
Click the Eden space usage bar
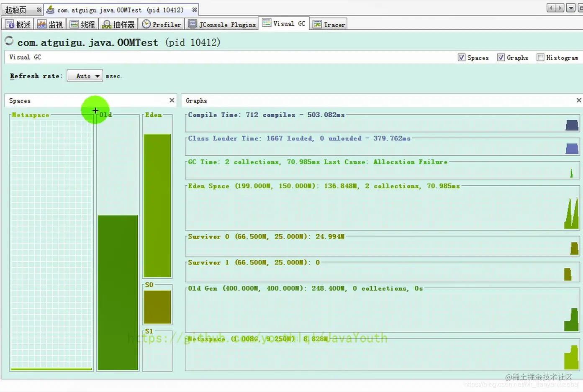point(157,205)
